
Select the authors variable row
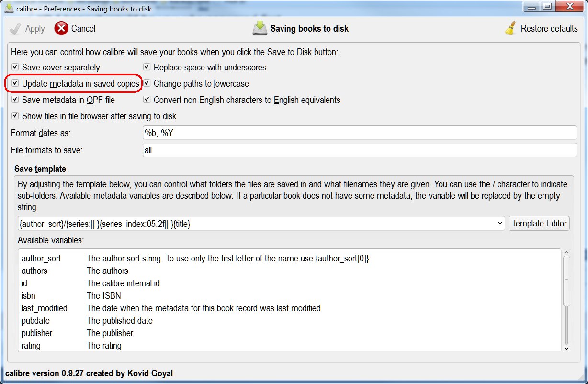point(289,271)
